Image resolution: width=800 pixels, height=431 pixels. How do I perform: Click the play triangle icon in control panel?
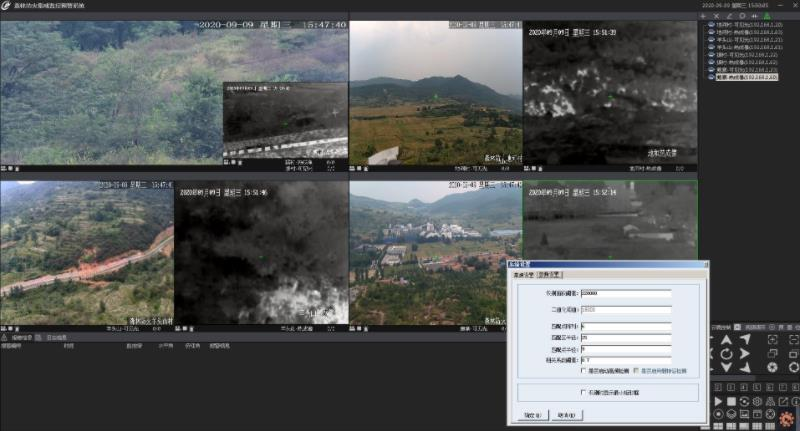click(x=717, y=401)
